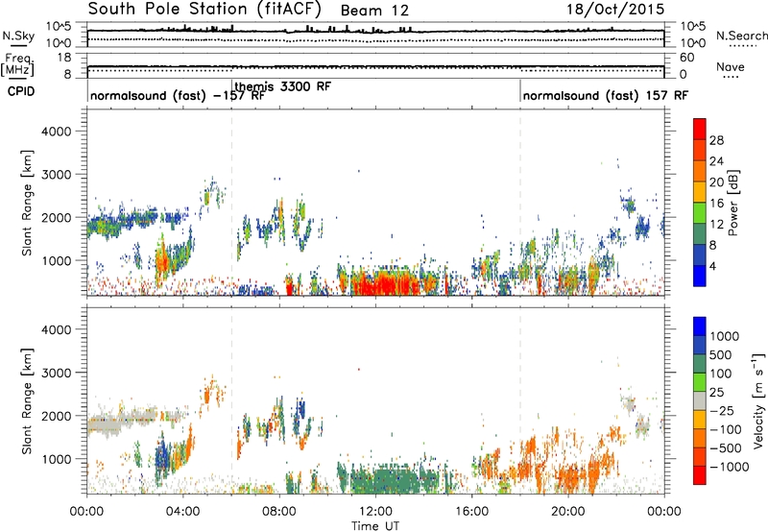The height and width of the screenshot is (532, 768).
Task: Click the gray -25 to 25 Velocity colorbar segment
Action: point(700,401)
